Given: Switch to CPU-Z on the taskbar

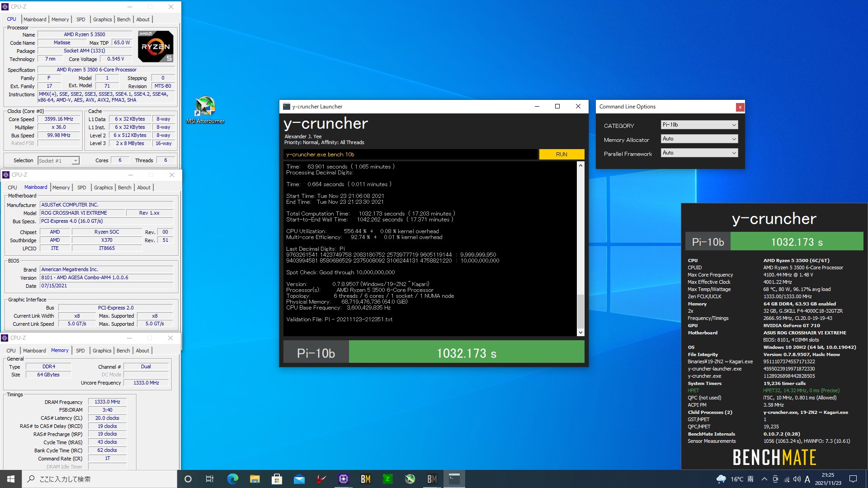Looking at the screenshot, I should 343,479.
